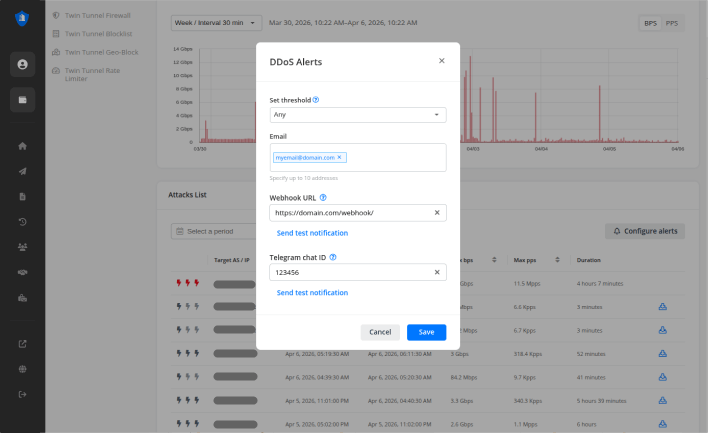The image size is (708, 433).
Task: Close the DDoS Alerts dialog
Action: 441,61
